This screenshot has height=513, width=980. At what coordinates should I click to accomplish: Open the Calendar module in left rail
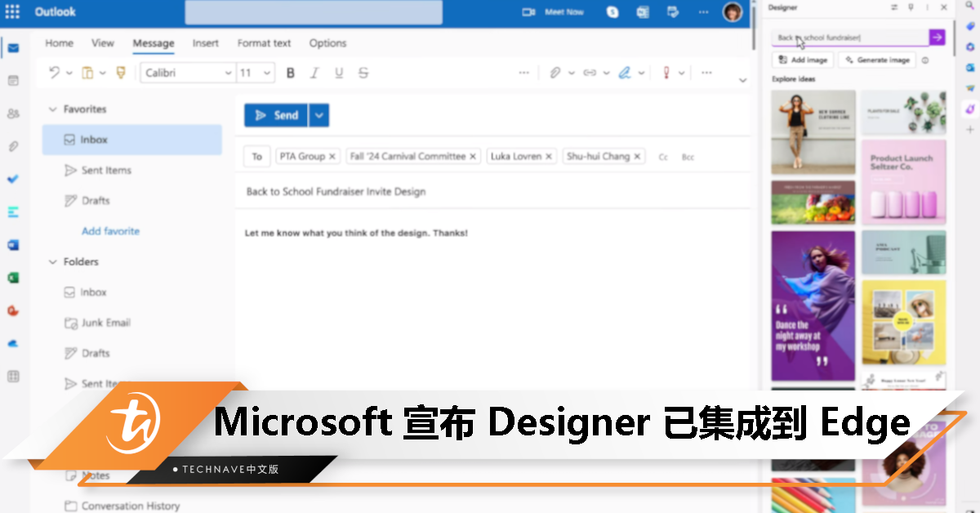(13, 81)
